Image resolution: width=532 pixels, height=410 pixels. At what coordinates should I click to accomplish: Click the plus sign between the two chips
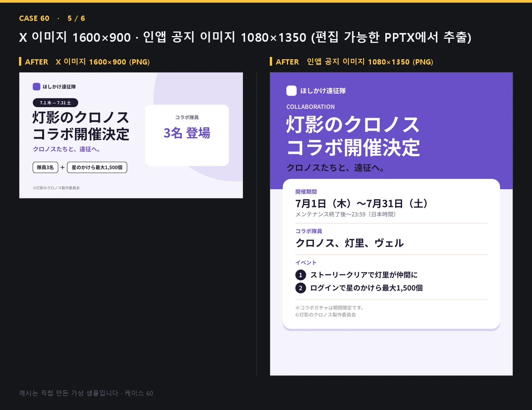[63, 167]
